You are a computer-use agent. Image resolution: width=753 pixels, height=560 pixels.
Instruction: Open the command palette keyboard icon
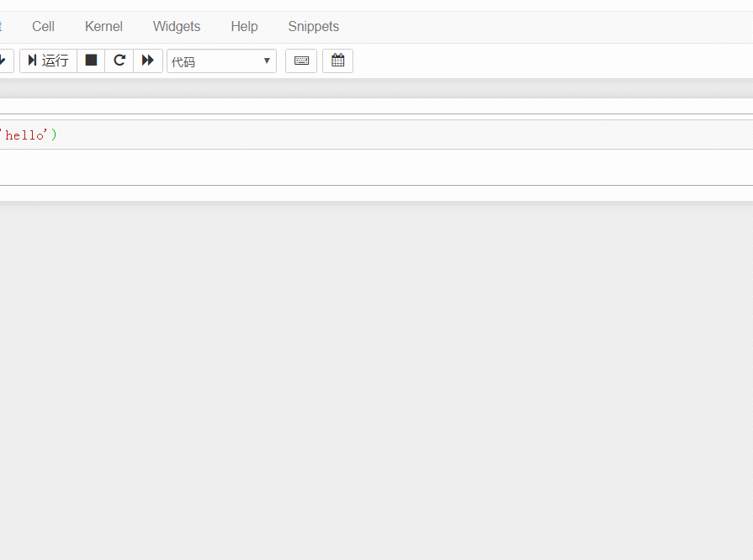tap(300, 60)
